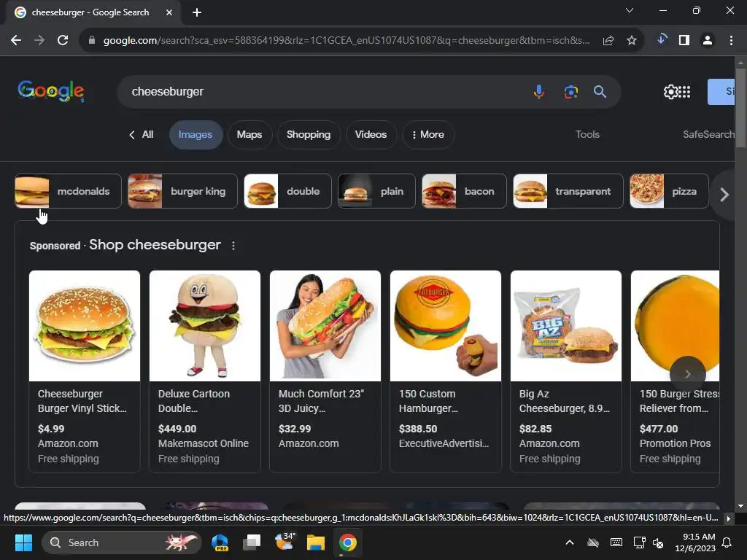
Task: Open Chrome downloads icon
Action: tap(661, 40)
